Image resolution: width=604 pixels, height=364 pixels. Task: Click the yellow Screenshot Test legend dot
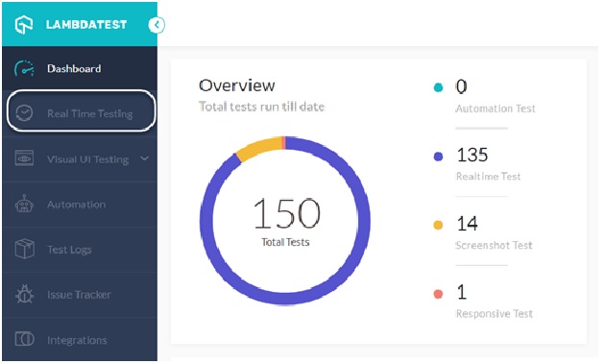pyautogui.click(x=438, y=225)
